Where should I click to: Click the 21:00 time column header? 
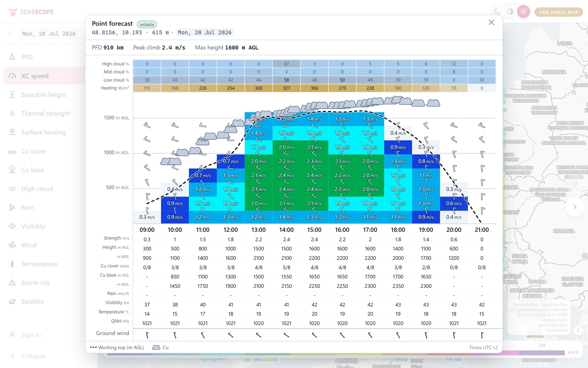click(482, 230)
